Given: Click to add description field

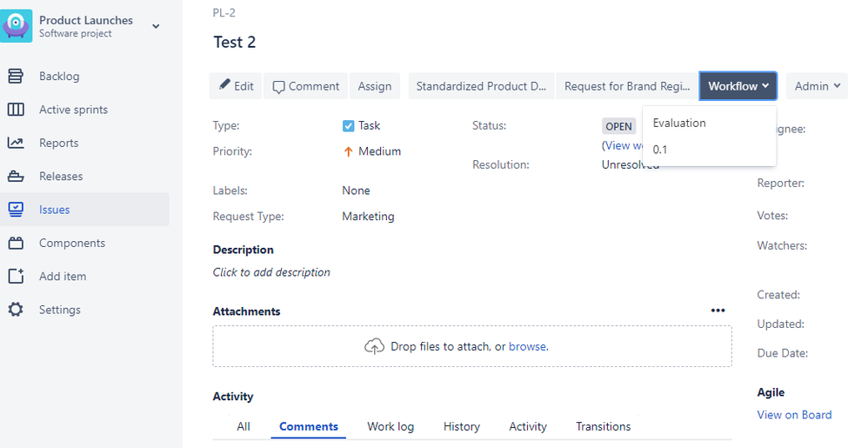Looking at the screenshot, I should point(271,272).
